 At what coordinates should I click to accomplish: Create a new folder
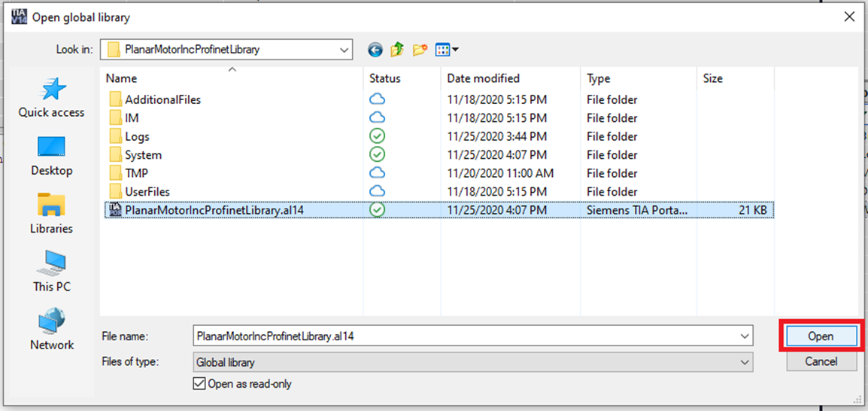click(x=420, y=50)
